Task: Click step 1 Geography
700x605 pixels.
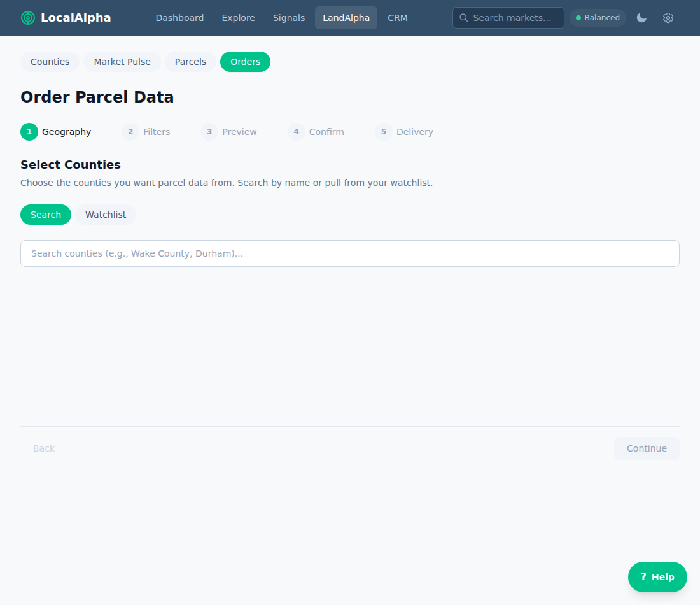Action: [x=56, y=132]
